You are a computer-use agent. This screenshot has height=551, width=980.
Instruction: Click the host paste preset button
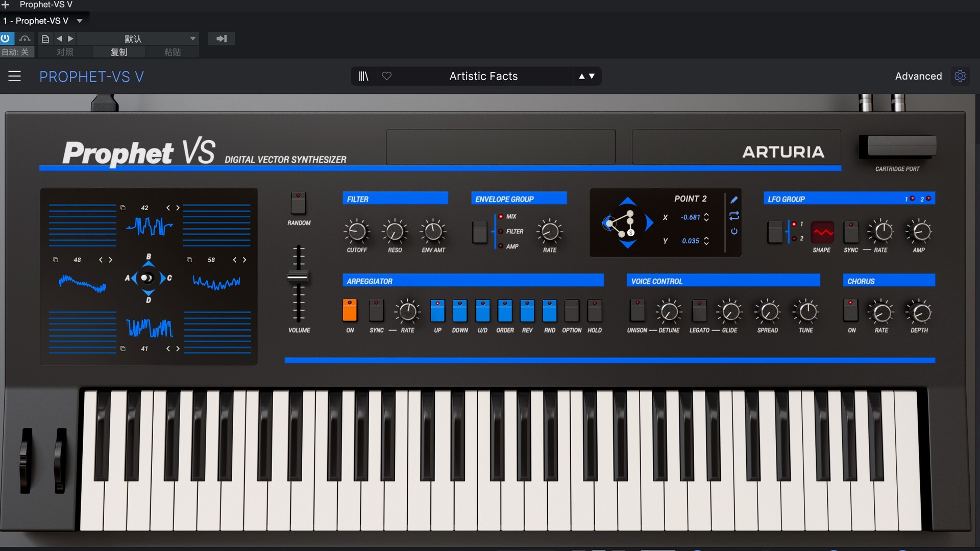173,52
